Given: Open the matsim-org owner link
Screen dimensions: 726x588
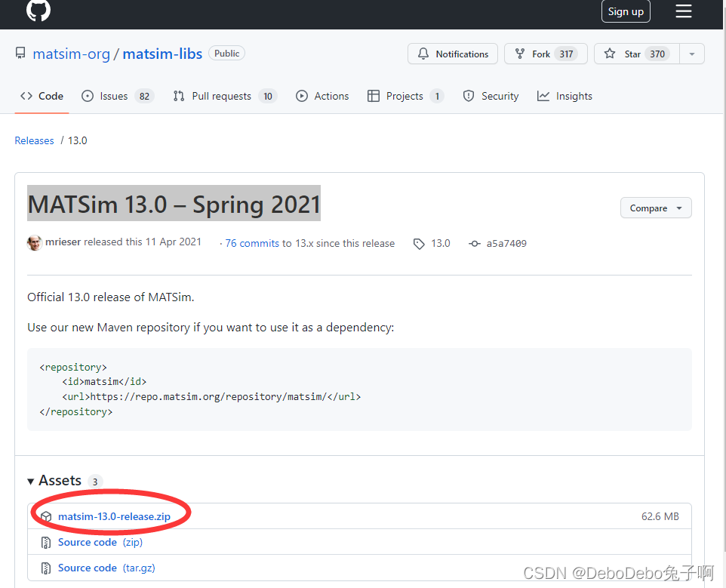Looking at the screenshot, I should point(71,54).
